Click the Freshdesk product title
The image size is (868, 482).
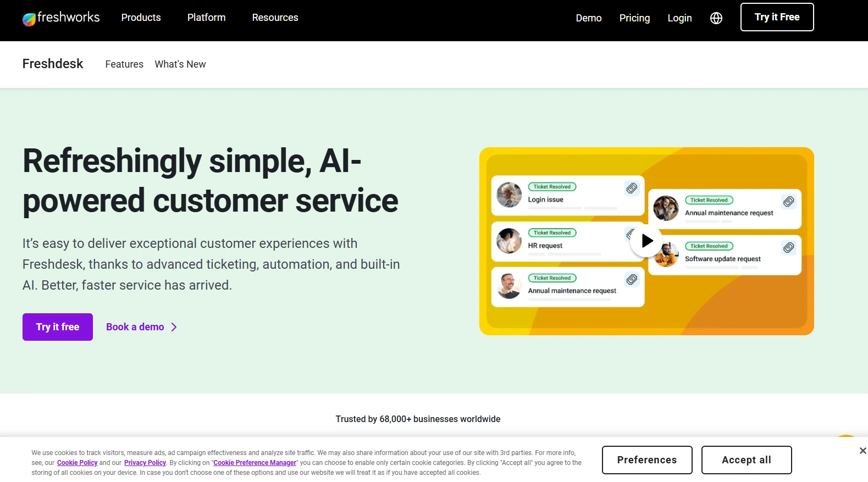53,64
